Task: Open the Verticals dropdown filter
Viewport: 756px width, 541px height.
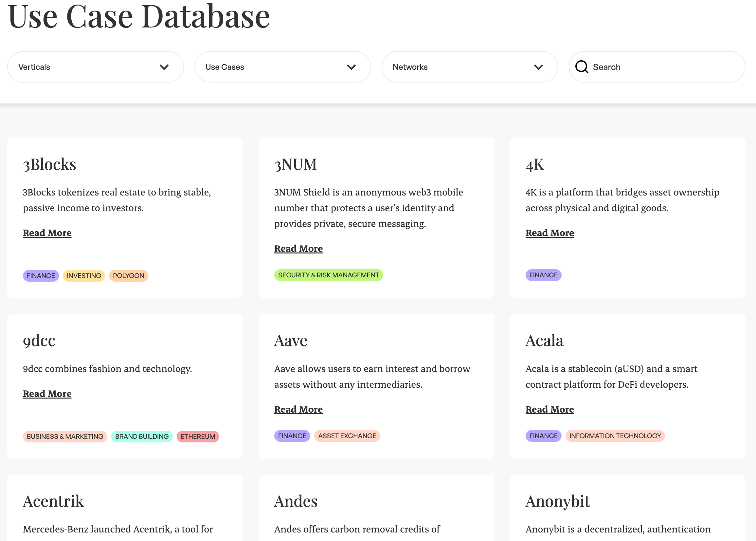Action: coord(95,67)
